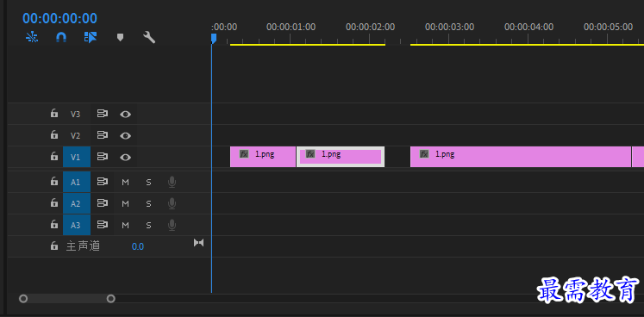Toggle visibility of the V2 track
This screenshot has height=317, width=644.
[125, 135]
